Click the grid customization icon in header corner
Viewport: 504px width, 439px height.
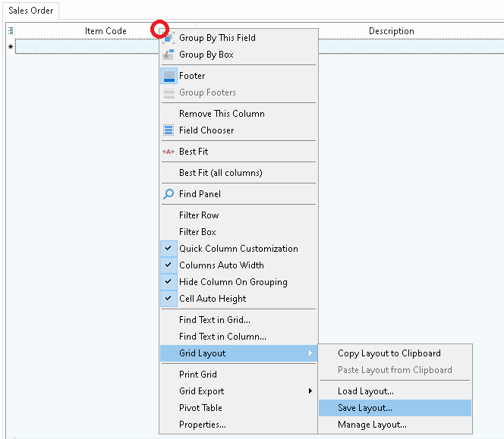pyautogui.click(x=11, y=31)
